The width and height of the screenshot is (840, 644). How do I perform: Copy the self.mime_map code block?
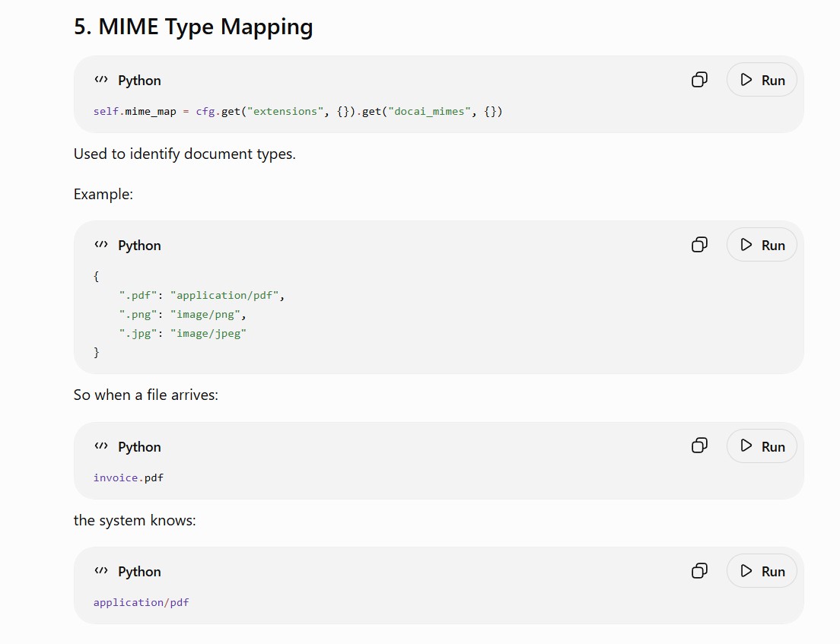pyautogui.click(x=699, y=80)
